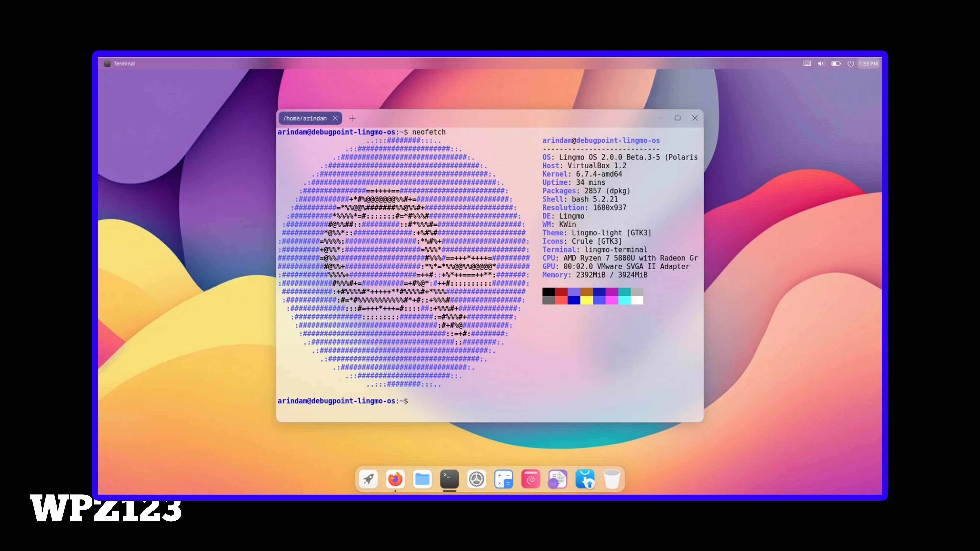Minimize the terminal window

pyautogui.click(x=660, y=118)
